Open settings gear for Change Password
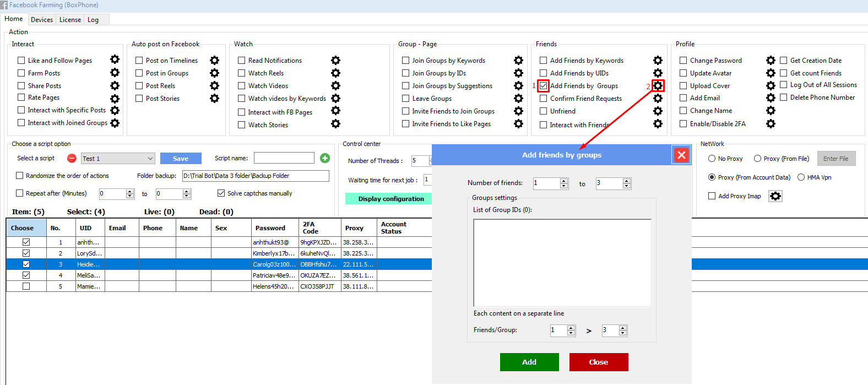Image resolution: width=868 pixels, height=385 pixels. (771, 60)
